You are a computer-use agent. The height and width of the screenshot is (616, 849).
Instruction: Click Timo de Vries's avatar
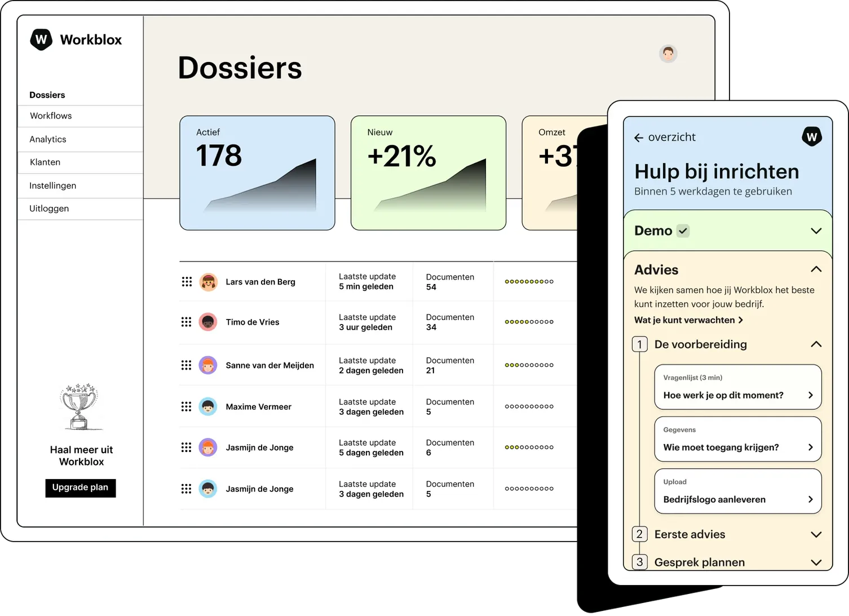pyautogui.click(x=208, y=322)
